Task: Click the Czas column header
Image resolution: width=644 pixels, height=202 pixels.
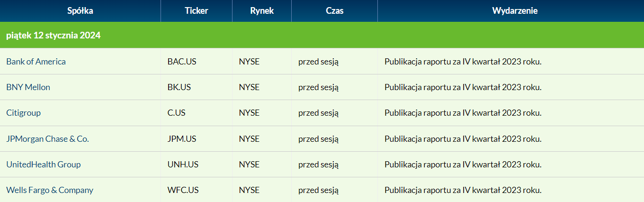Action: [335, 11]
